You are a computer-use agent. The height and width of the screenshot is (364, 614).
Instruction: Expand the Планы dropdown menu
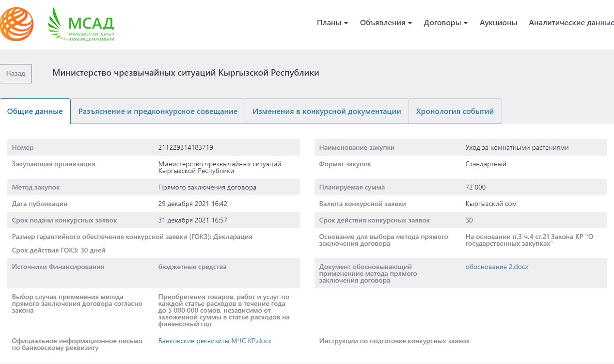tap(332, 23)
